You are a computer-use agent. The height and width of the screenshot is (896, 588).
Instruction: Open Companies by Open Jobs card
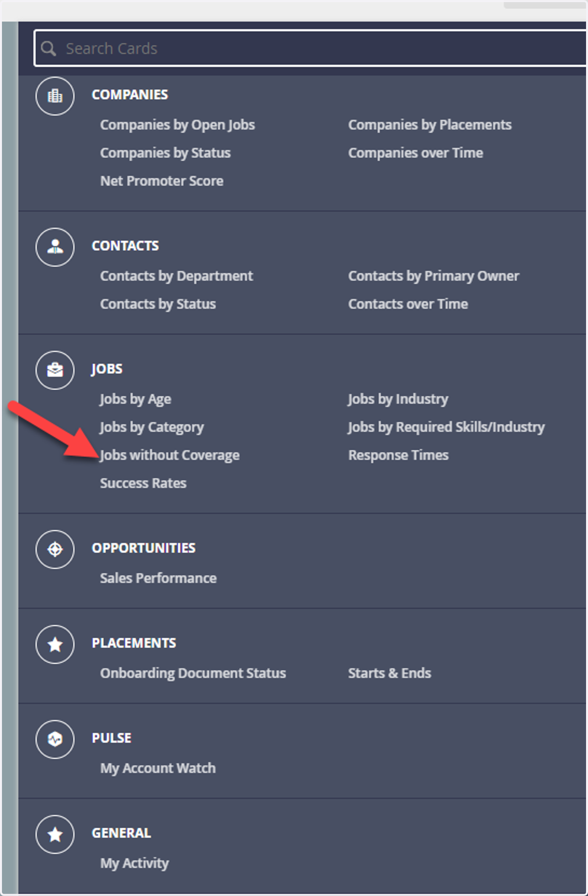click(x=177, y=125)
